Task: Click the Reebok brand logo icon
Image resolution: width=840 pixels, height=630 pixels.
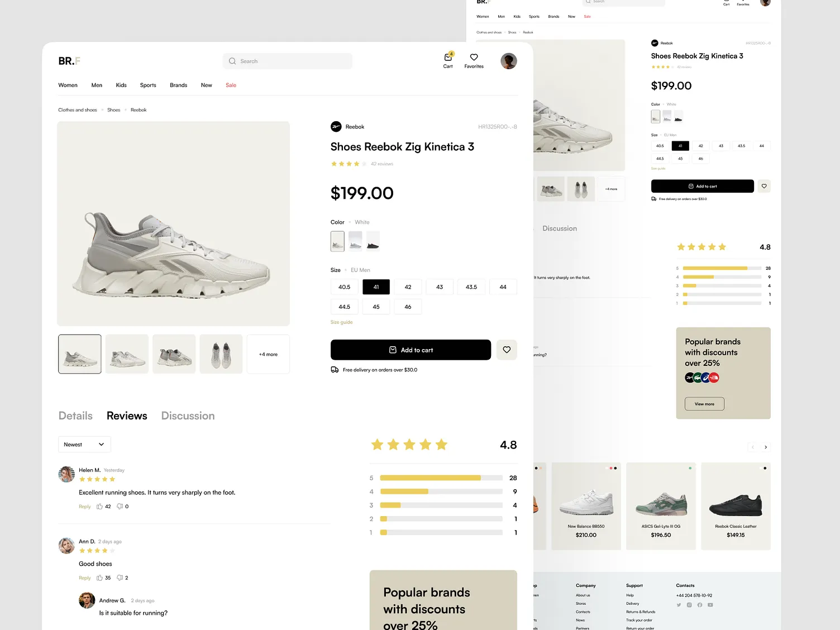Action: click(x=336, y=127)
